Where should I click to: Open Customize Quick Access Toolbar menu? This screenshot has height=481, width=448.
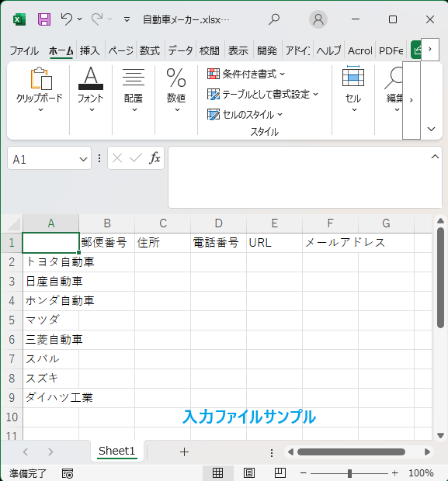point(127,19)
